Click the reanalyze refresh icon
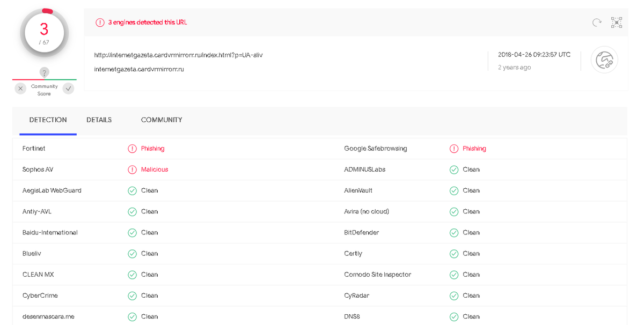The height and width of the screenshot is (325, 644). (597, 23)
